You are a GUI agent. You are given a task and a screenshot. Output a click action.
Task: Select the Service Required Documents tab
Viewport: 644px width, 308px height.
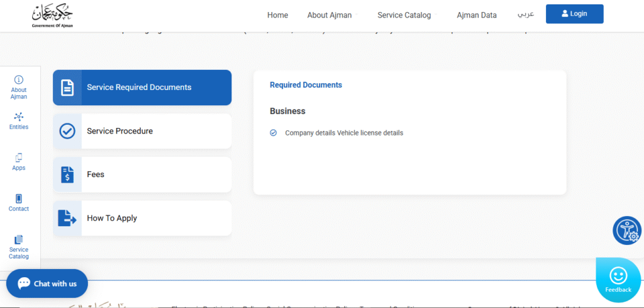tap(142, 88)
